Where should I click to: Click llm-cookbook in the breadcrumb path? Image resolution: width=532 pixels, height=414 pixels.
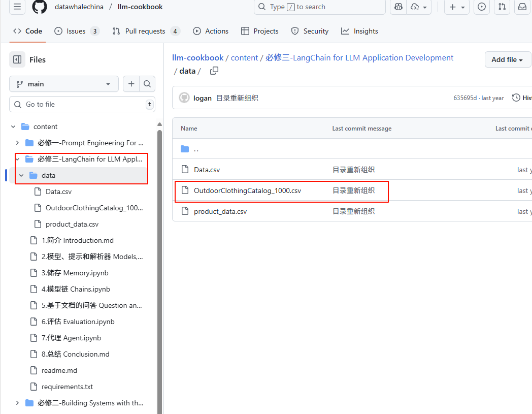(197, 58)
